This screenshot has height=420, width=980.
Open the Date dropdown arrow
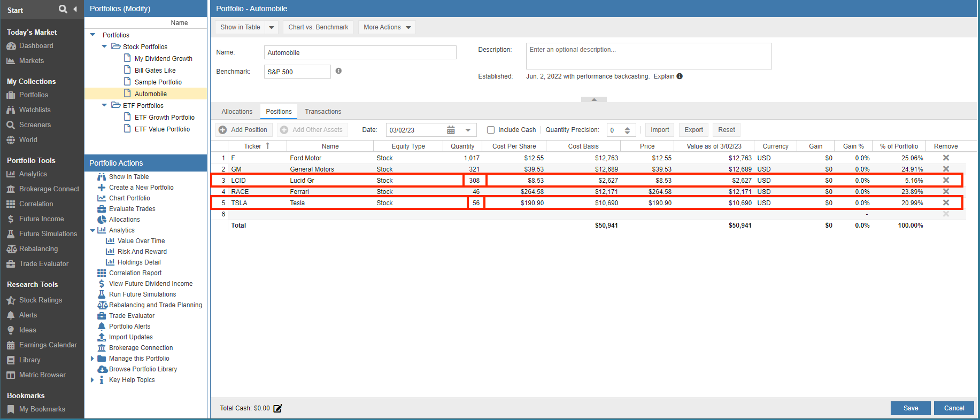click(x=468, y=130)
